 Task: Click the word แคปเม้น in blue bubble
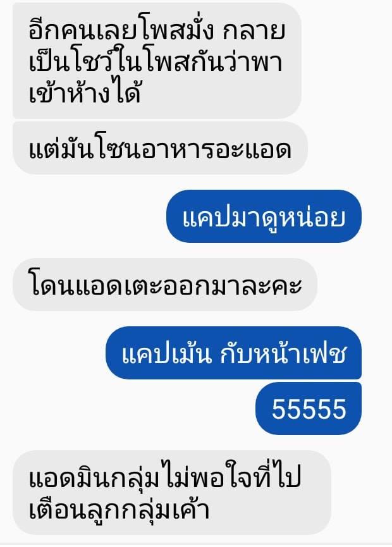point(167,353)
